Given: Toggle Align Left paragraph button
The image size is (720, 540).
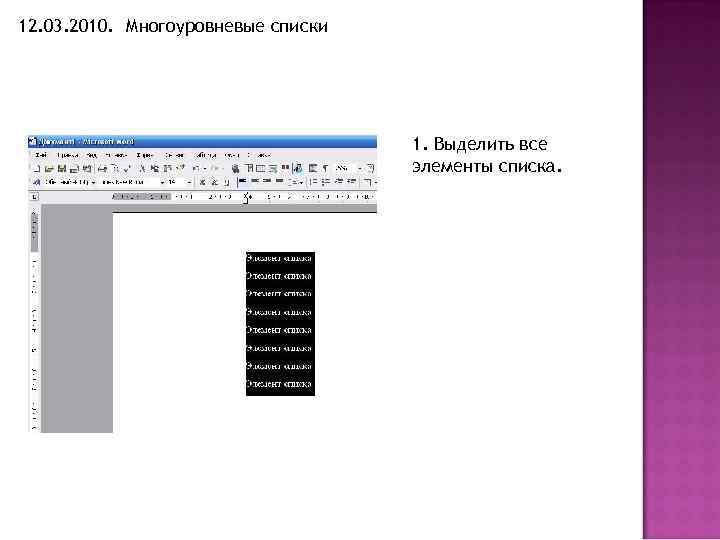Looking at the screenshot, I should (x=242, y=181).
